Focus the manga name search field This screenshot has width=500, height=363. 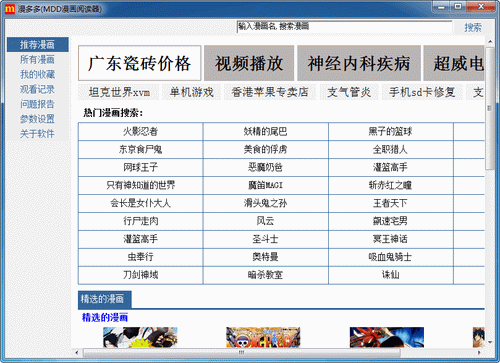344,27
